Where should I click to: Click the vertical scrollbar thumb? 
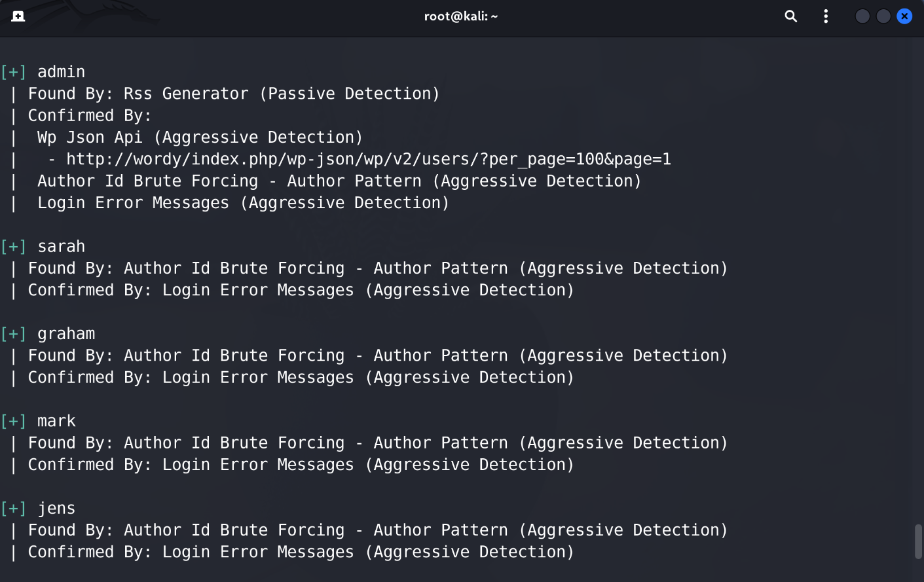[918, 541]
